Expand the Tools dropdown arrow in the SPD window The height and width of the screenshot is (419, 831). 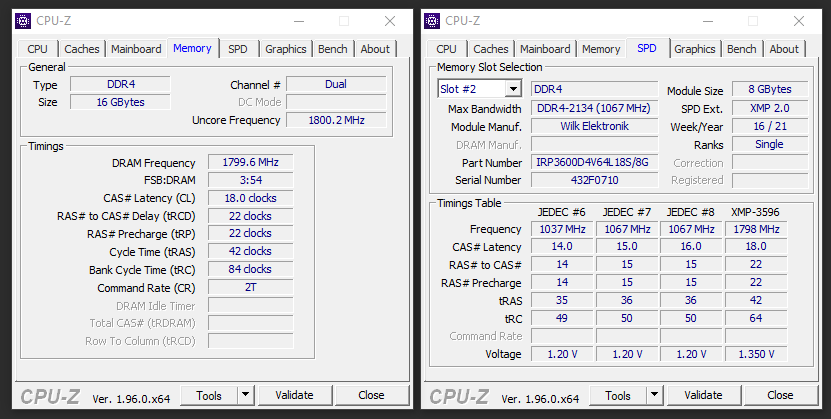[655, 395]
